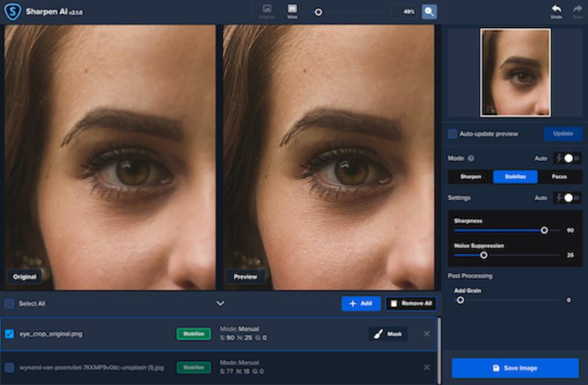Open Mask brush for eye_crop_original.png

coord(388,334)
